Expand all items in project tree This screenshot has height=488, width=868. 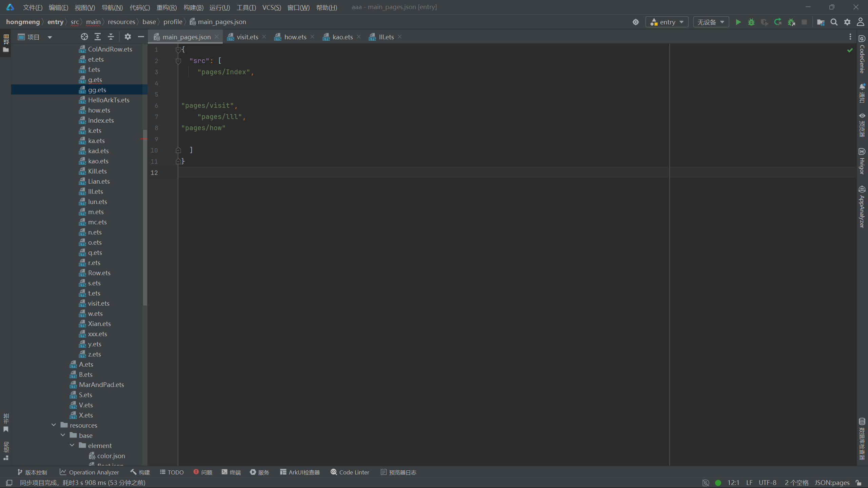[98, 37]
